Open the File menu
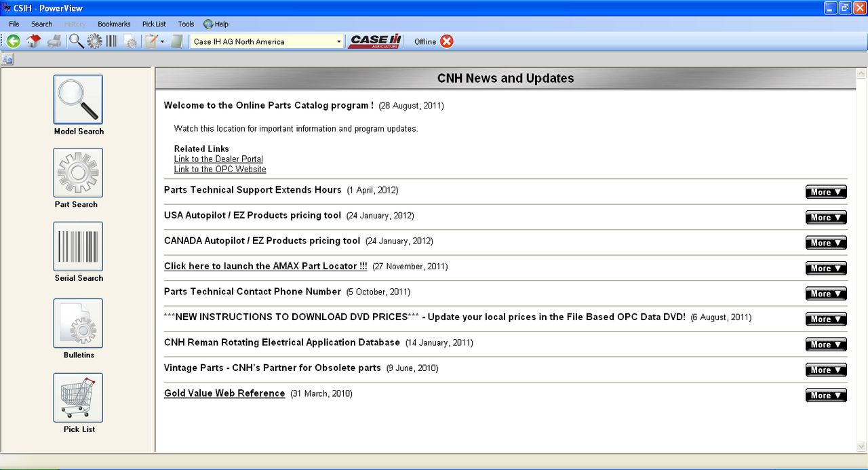Image resolution: width=868 pixels, height=470 pixels. tap(14, 24)
